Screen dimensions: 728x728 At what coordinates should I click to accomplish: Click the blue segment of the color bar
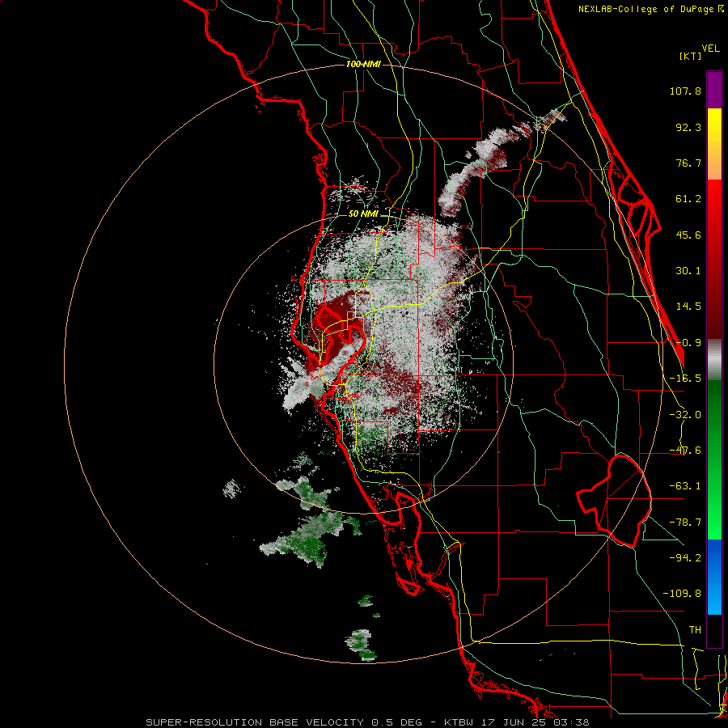click(x=714, y=577)
